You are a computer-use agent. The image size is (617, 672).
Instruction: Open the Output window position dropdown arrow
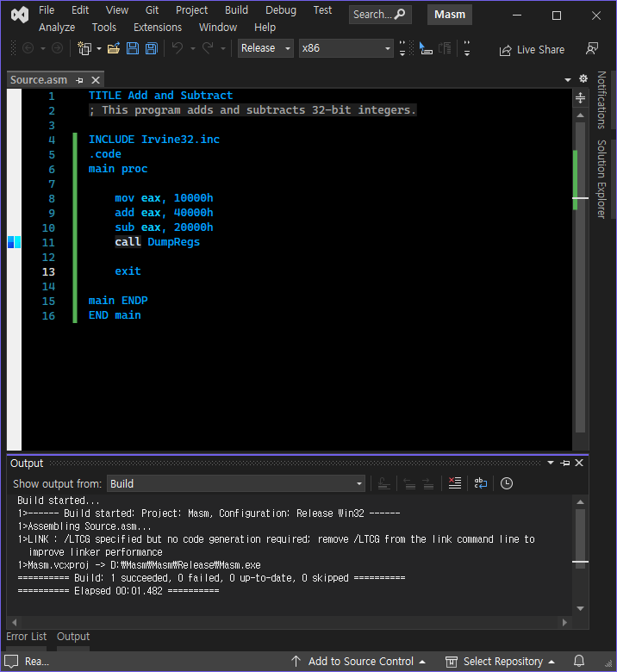(x=551, y=463)
